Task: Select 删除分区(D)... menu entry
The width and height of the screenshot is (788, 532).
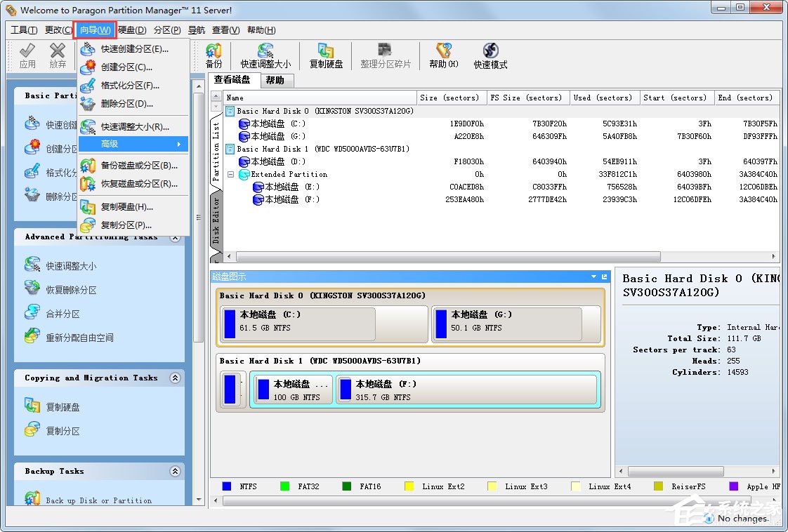Action: pyautogui.click(x=133, y=103)
